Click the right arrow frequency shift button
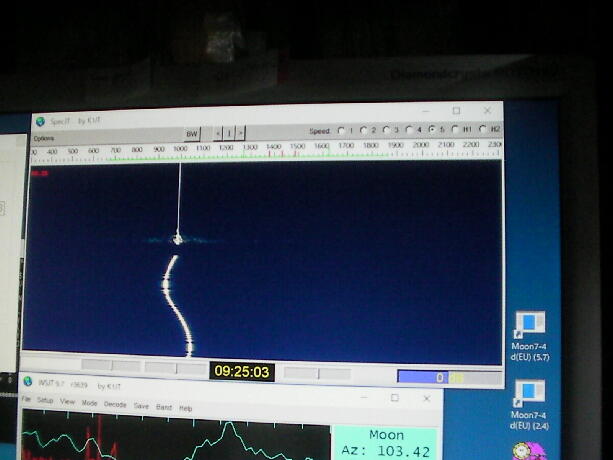The image size is (613, 460). click(240, 132)
